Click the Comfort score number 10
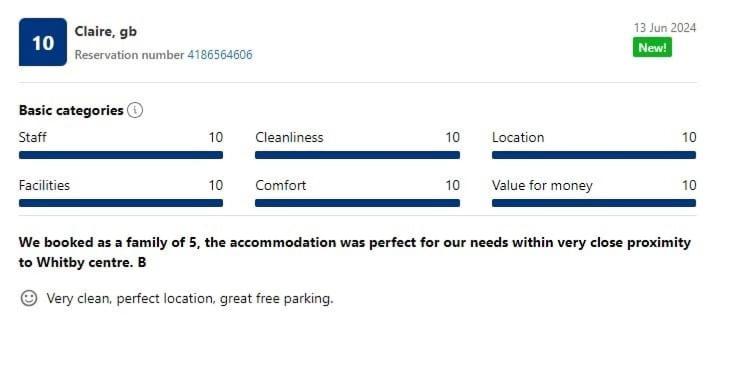749x381 pixels. (452, 185)
